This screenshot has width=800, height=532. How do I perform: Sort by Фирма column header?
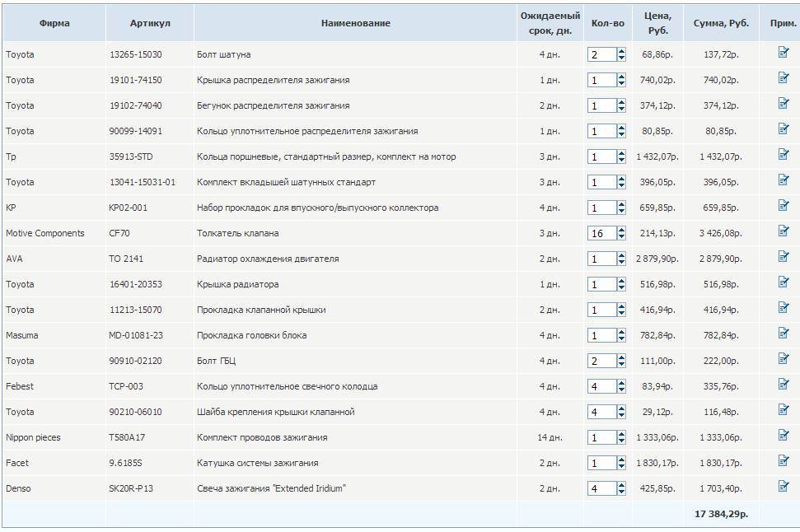[x=54, y=23]
